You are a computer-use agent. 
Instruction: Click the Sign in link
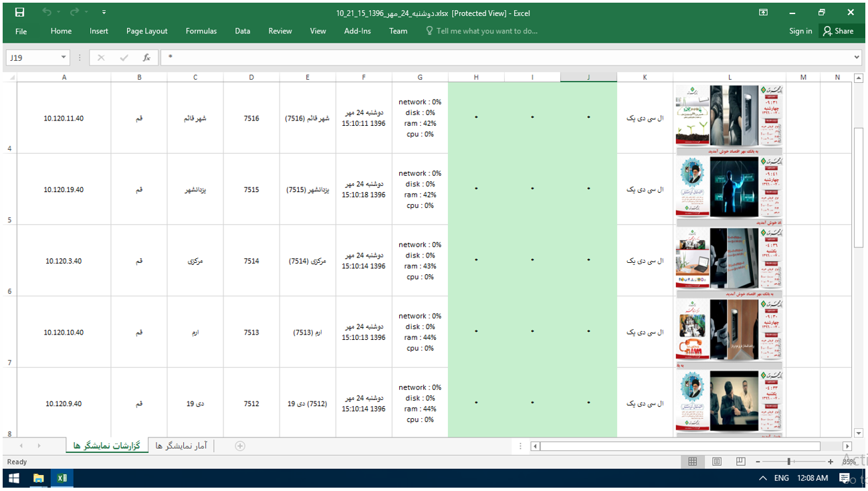pyautogui.click(x=800, y=31)
